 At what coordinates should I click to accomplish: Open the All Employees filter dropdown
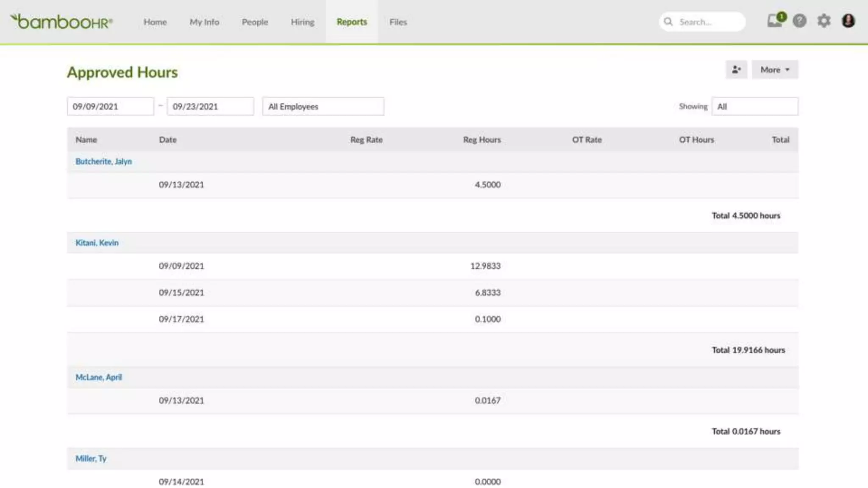point(323,106)
